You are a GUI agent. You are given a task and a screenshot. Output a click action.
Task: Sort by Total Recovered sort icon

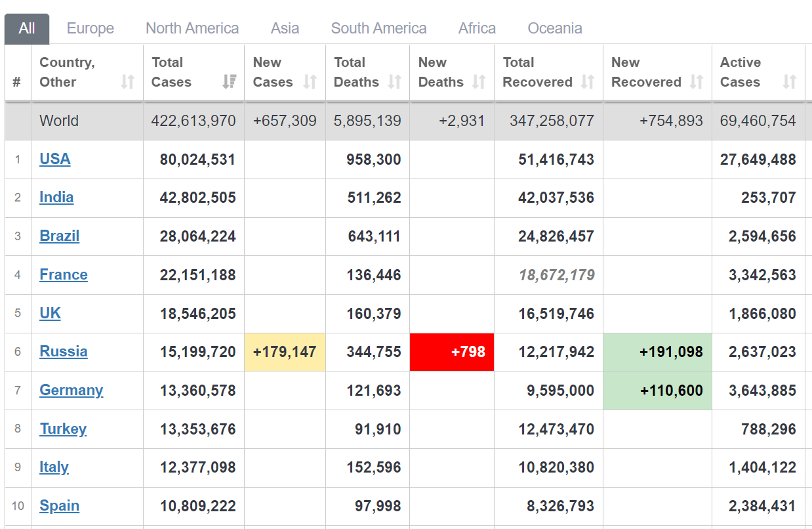click(x=588, y=81)
